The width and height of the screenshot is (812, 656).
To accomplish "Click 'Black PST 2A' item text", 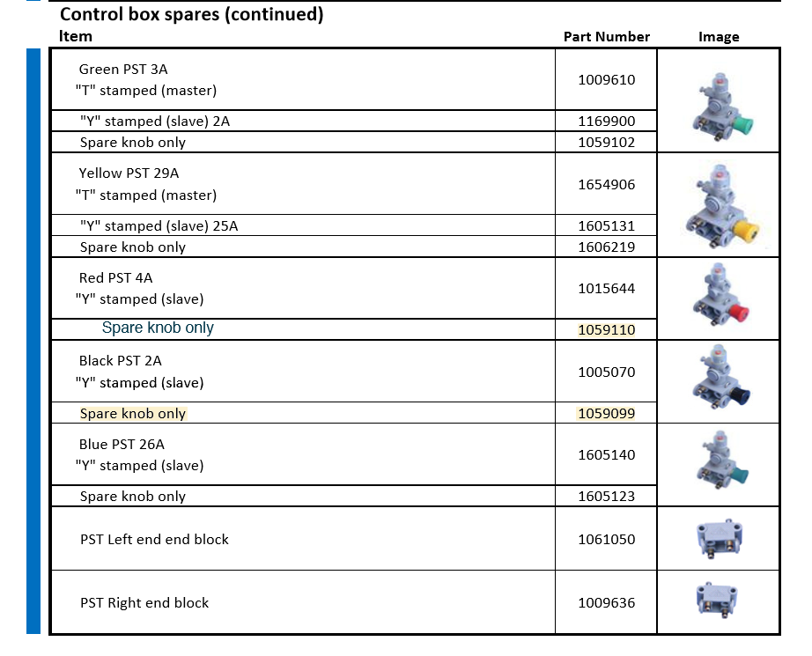I will [120, 361].
